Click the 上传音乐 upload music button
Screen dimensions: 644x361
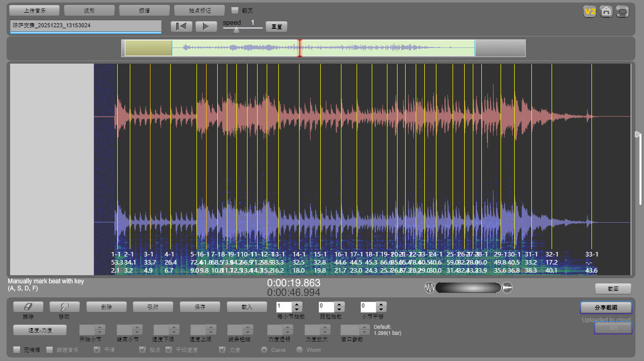pyautogui.click(x=34, y=10)
